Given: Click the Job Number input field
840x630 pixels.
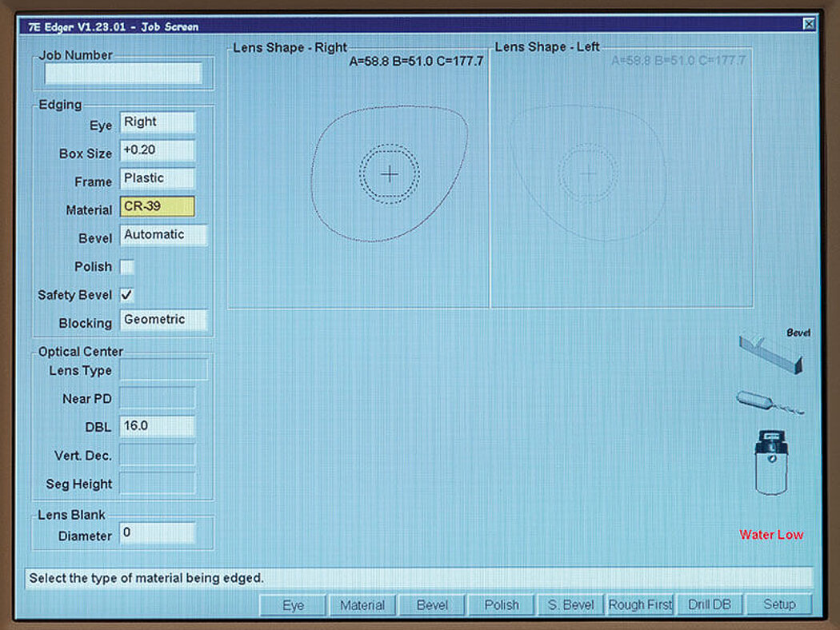Looking at the screenshot, I should (123, 74).
